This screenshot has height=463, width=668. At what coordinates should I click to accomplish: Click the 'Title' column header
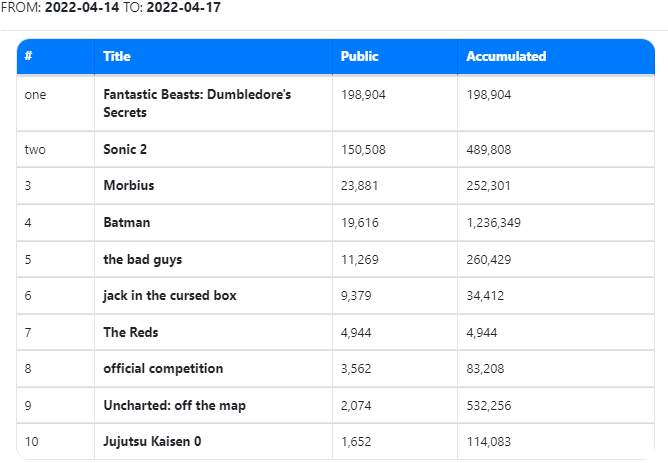(x=213, y=57)
